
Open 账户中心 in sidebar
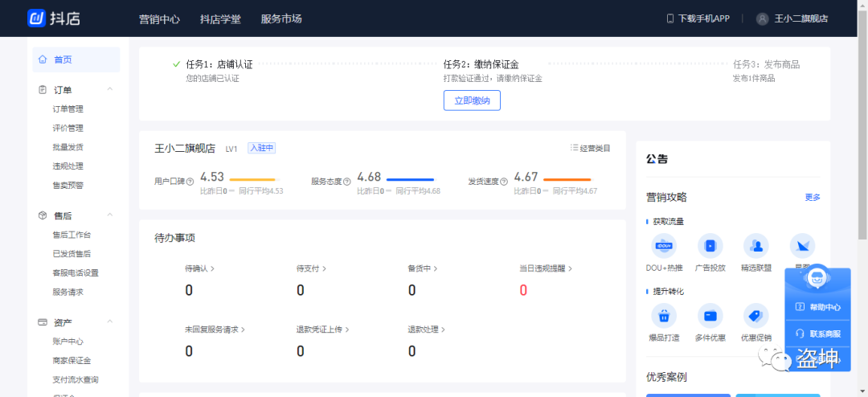(68, 342)
